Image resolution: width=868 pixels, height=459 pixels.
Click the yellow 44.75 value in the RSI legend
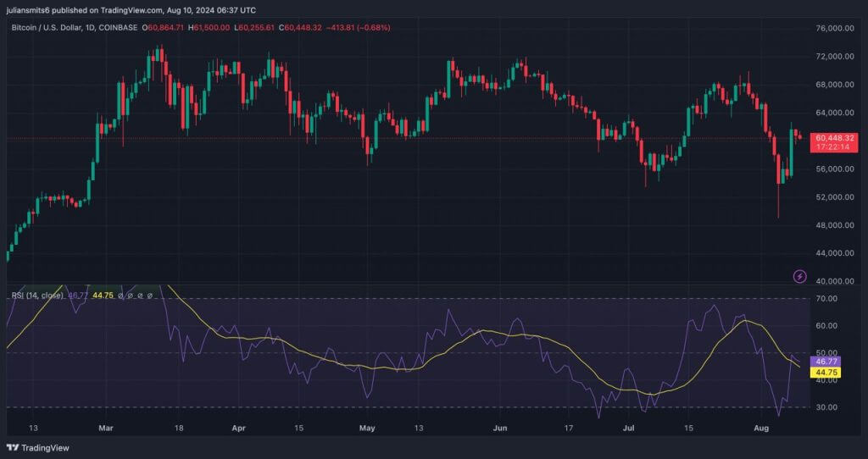point(103,296)
